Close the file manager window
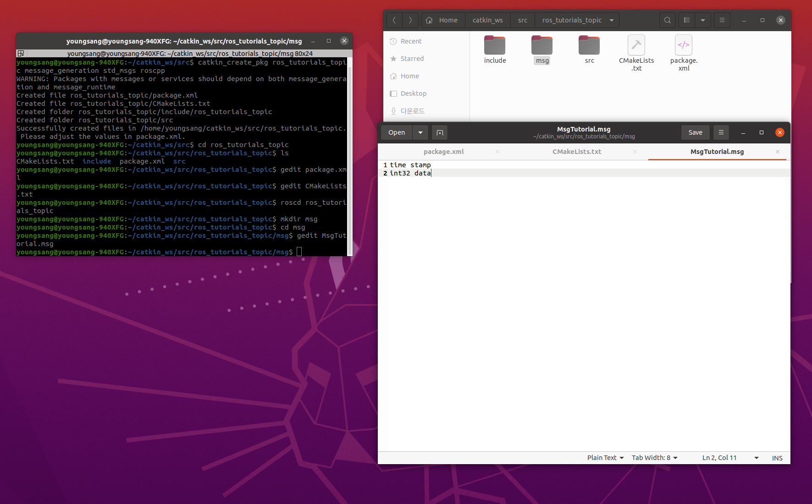This screenshot has height=504, width=812. [x=781, y=20]
